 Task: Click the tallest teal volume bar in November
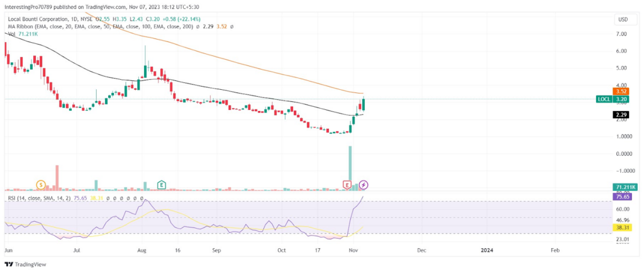(350, 168)
